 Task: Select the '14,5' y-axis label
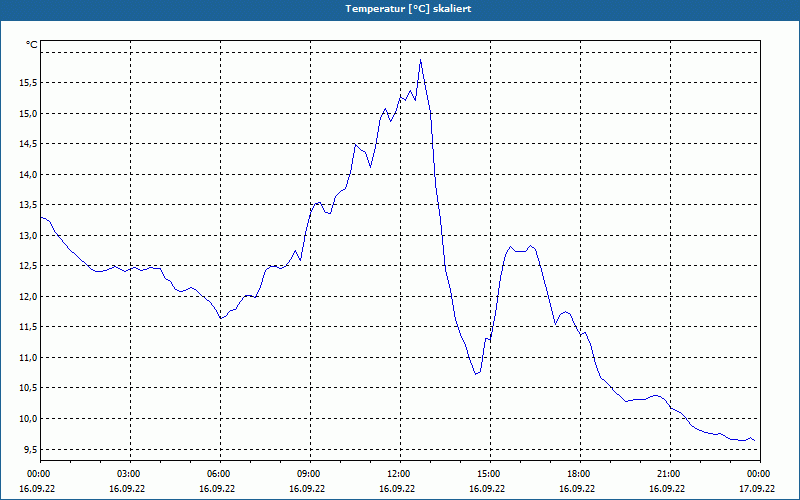[x=28, y=144]
